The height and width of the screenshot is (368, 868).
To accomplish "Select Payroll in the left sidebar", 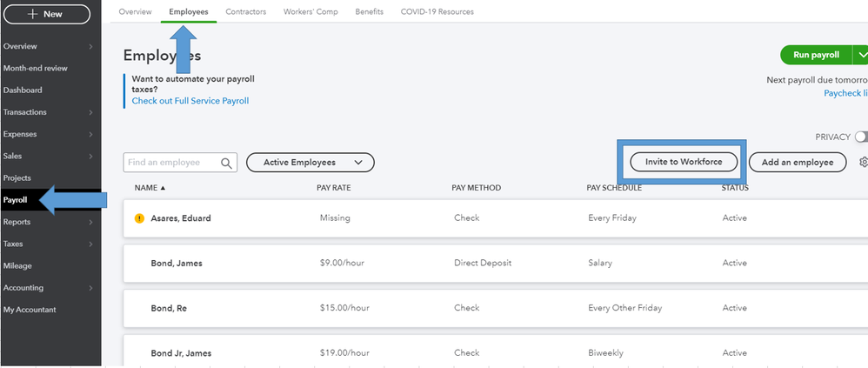I will click(x=16, y=200).
